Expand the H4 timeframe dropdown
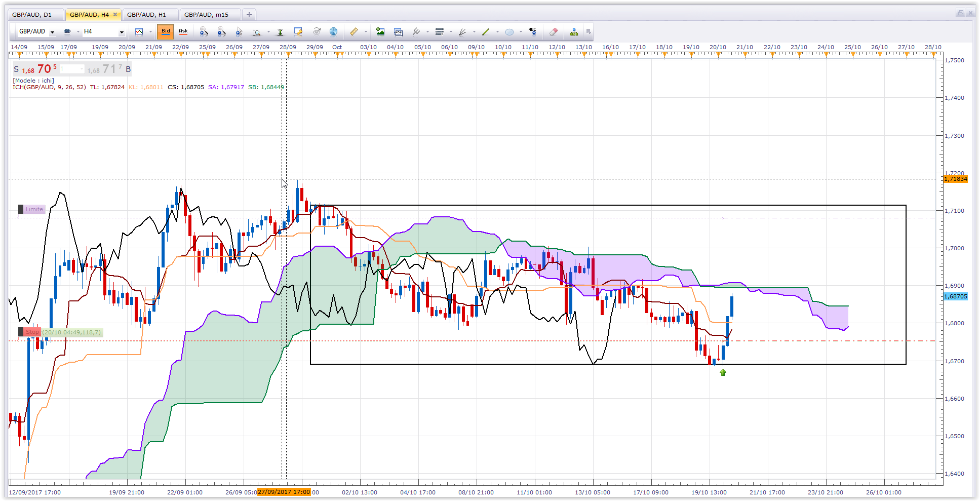This screenshot has height=501, width=980. click(x=121, y=32)
